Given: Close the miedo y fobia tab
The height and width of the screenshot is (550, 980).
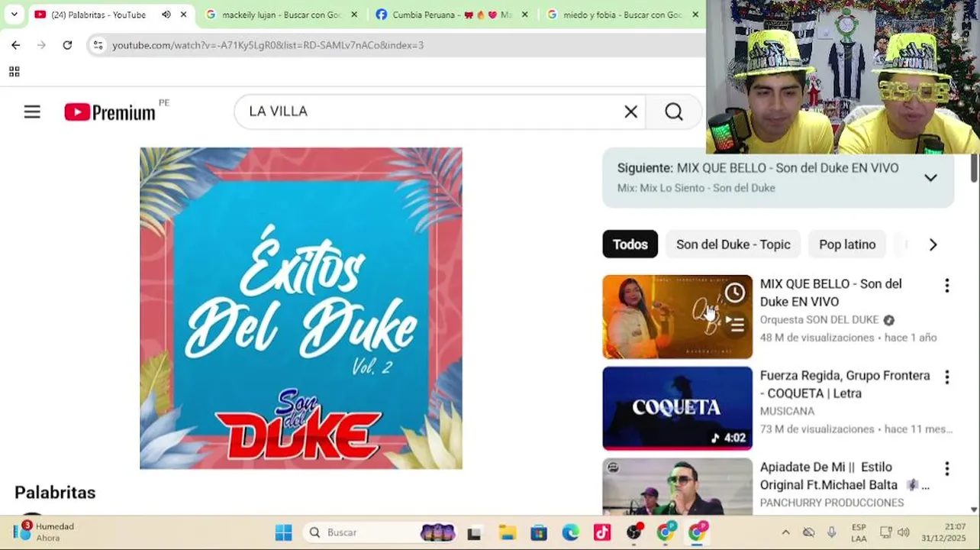Looking at the screenshot, I should [x=695, y=15].
